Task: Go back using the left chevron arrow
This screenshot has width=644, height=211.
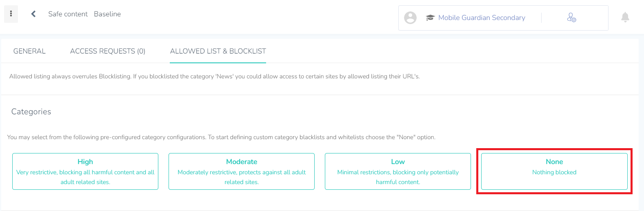Action: [x=33, y=14]
